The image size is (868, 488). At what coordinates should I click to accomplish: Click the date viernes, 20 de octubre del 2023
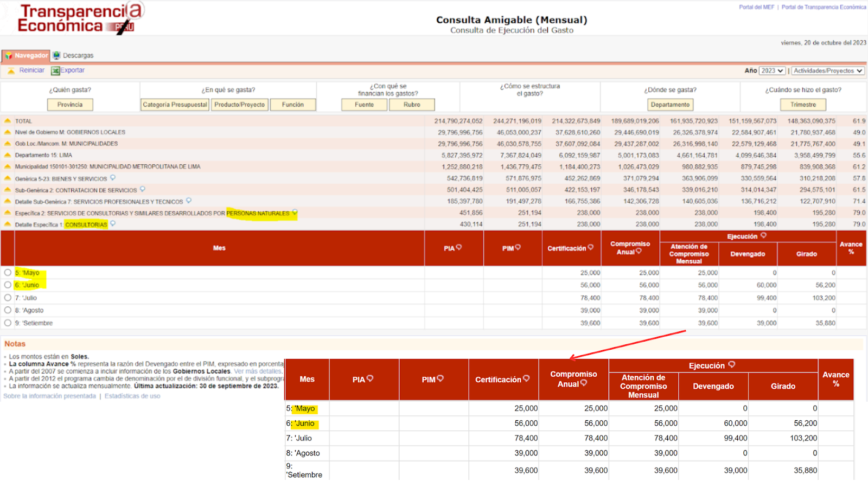coord(824,43)
